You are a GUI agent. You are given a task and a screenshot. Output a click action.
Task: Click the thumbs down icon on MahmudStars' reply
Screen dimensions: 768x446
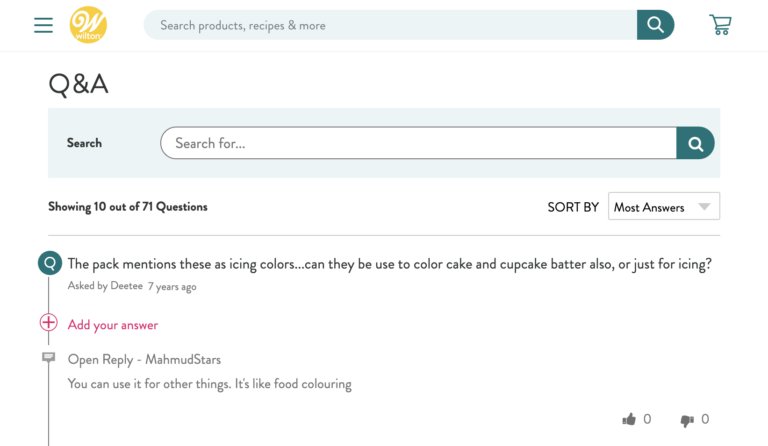pos(687,420)
